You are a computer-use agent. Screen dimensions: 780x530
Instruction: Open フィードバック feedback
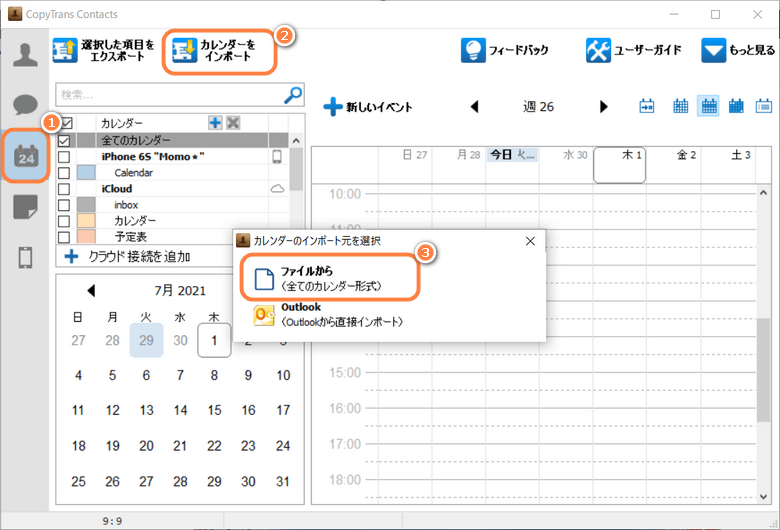pos(504,50)
